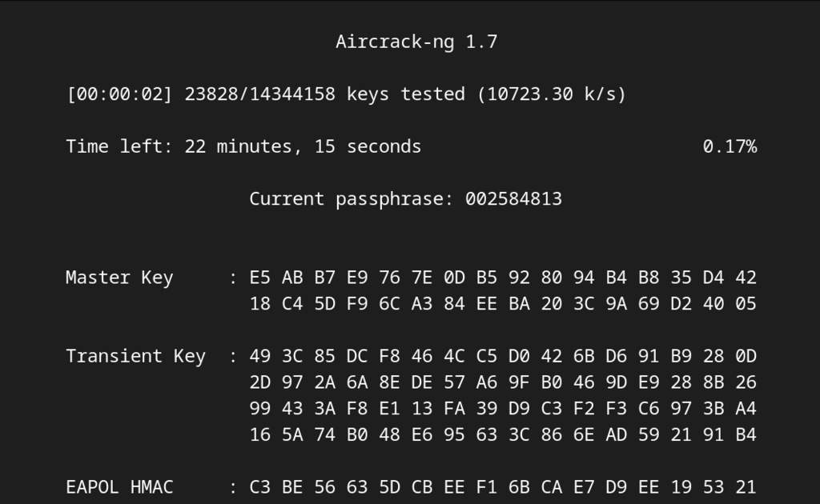Screen dimensions: 820x504
Task: Click byte 16 starting fourth Transient Key row
Action: click(x=260, y=434)
